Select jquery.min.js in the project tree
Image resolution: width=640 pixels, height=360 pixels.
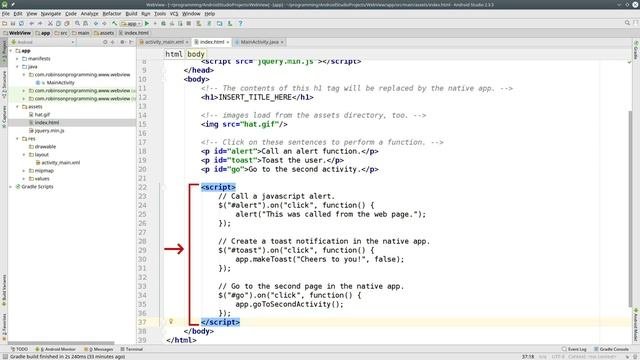[47, 131]
